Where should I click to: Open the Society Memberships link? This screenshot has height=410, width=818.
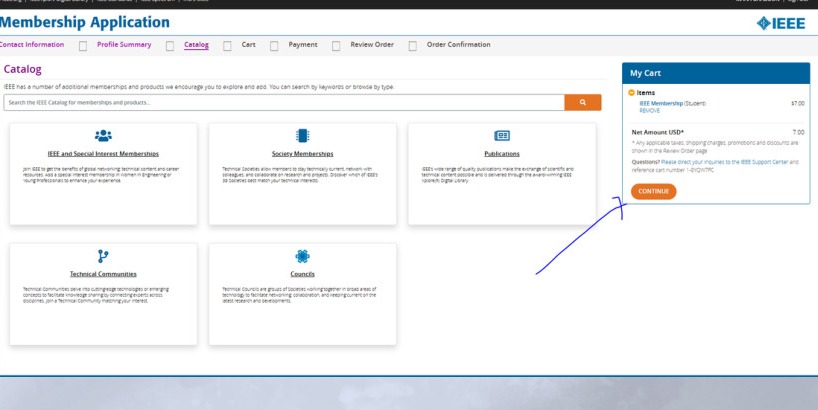click(x=302, y=154)
